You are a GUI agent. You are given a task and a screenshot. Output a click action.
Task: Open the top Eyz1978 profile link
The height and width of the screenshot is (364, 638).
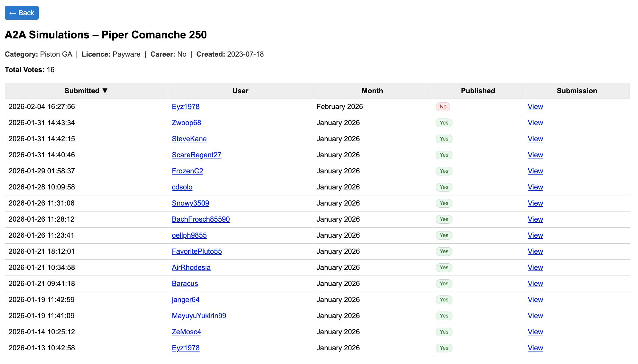point(186,107)
